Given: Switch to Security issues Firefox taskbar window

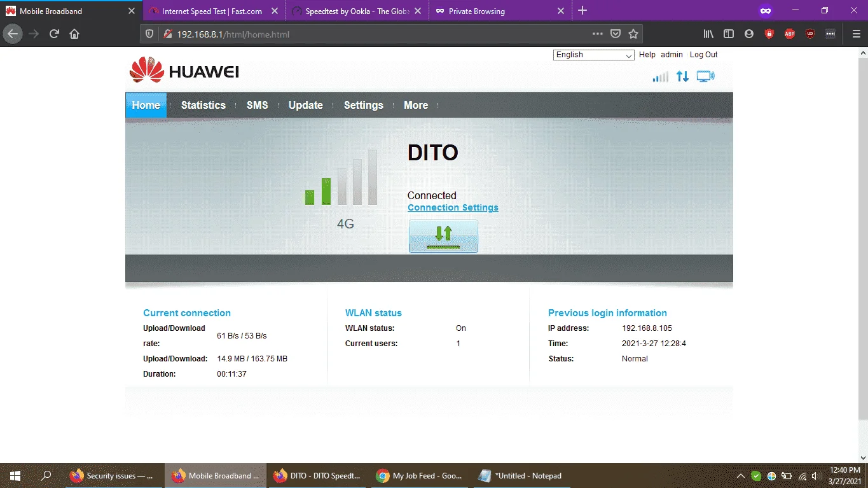Looking at the screenshot, I should [x=113, y=476].
